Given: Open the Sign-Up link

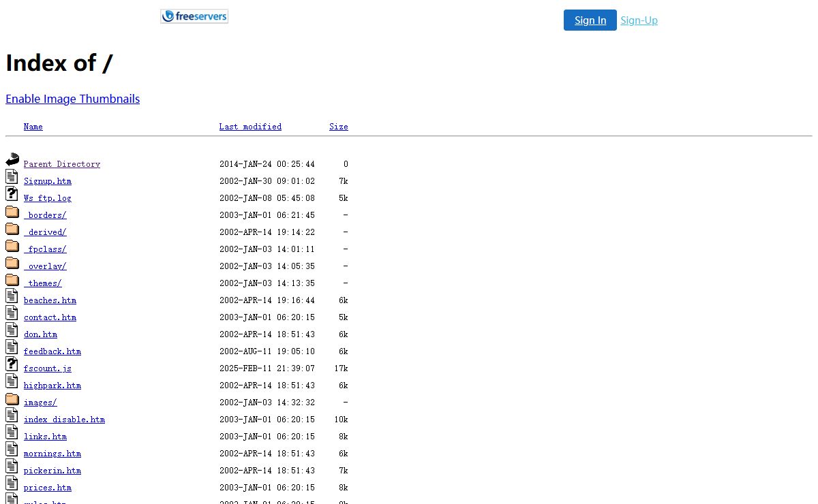Looking at the screenshot, I should [639, 20].
